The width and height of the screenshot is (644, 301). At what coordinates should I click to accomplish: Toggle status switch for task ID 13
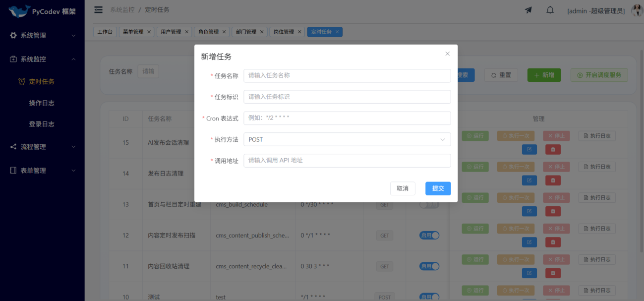point(429,204)
